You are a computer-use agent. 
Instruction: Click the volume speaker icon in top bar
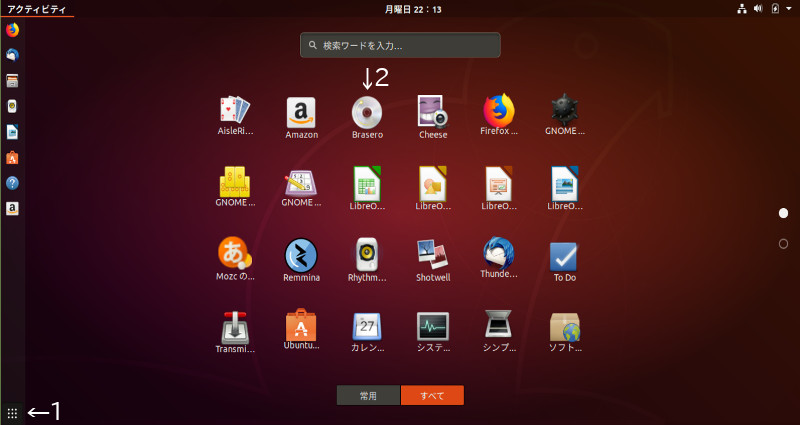coord(758,9)
